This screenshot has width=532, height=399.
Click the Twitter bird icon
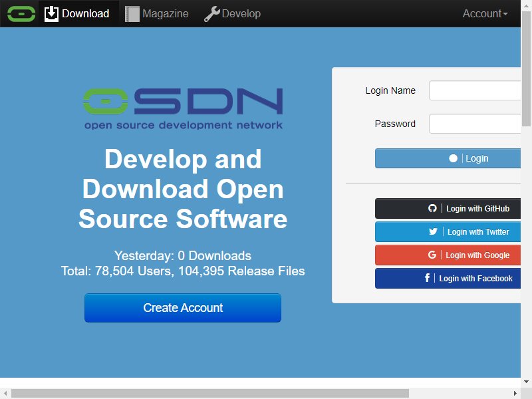point(433,231)
